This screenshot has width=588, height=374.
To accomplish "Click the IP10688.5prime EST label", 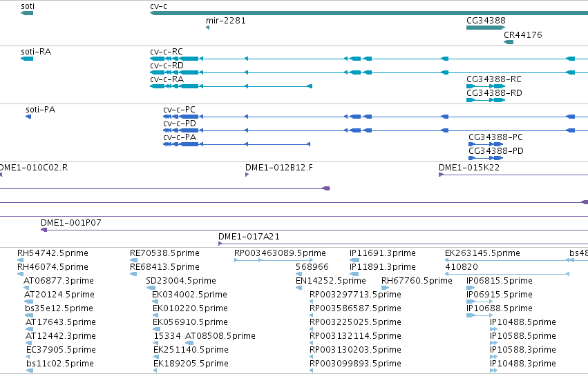I will 500,309.
